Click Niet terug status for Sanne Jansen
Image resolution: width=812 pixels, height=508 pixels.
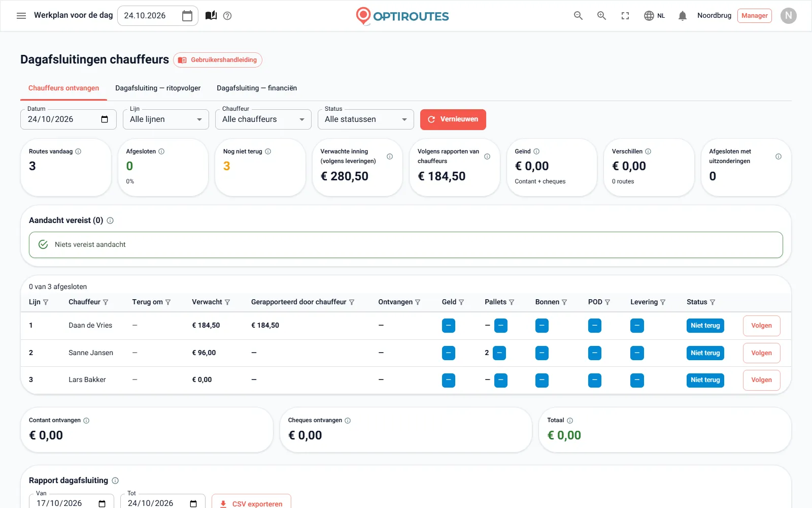(705, 353)
